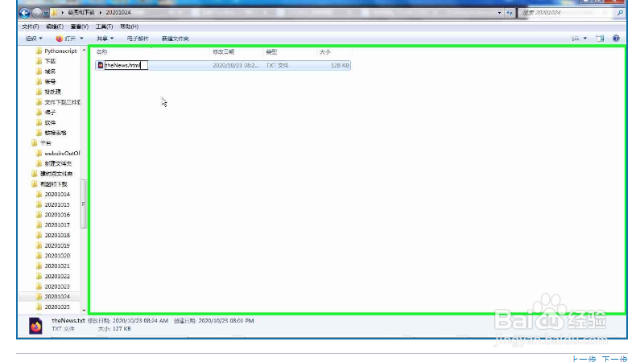Click inside the theNews.html rename box
644x362 pixels.
[126, 65]
